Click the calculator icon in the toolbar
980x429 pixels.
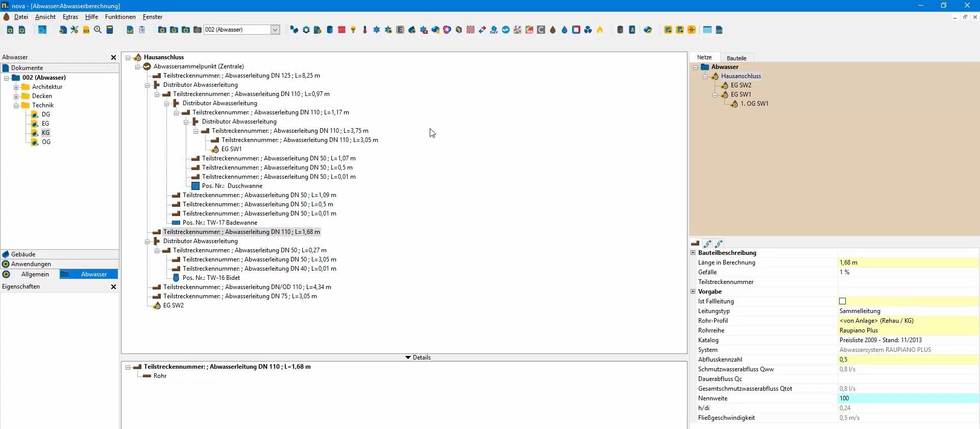(110, 30)
